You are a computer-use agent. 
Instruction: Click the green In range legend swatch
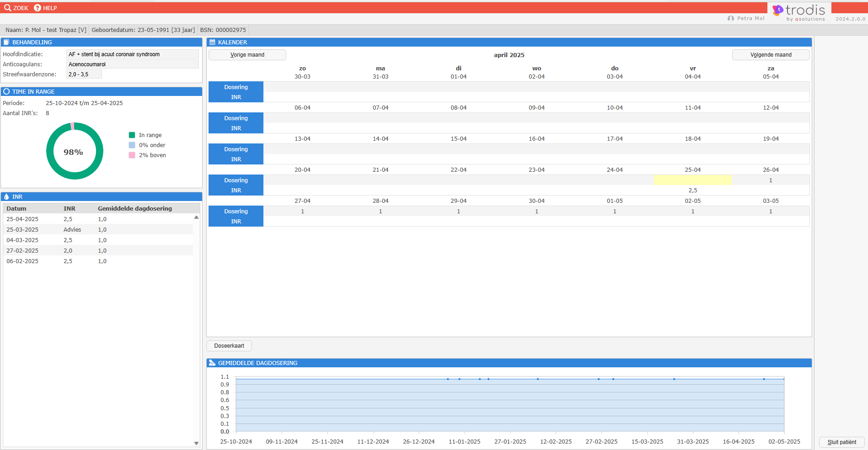(132, 135)
